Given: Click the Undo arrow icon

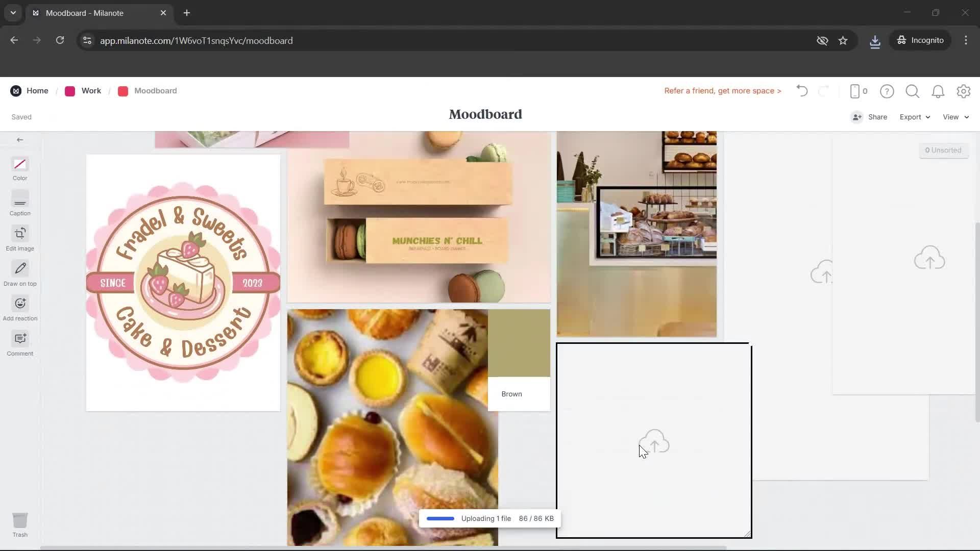Looking at the screenshot, I should [x=801, y=91].
